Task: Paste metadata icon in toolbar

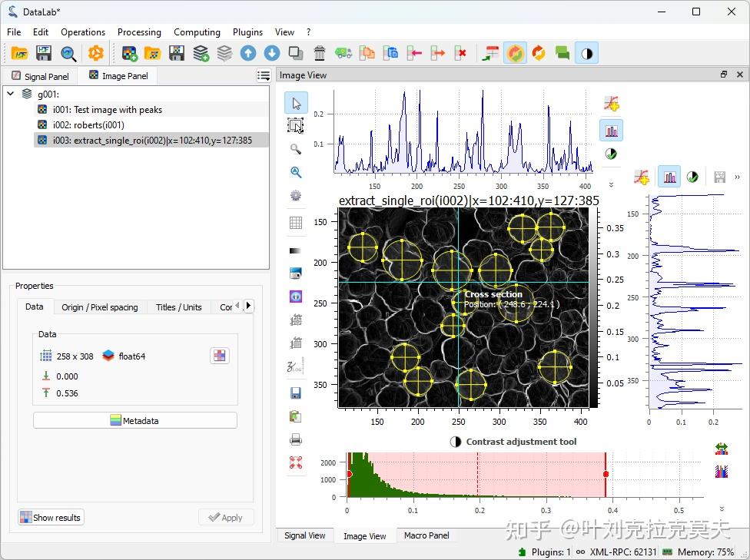Action: (391, 53)
